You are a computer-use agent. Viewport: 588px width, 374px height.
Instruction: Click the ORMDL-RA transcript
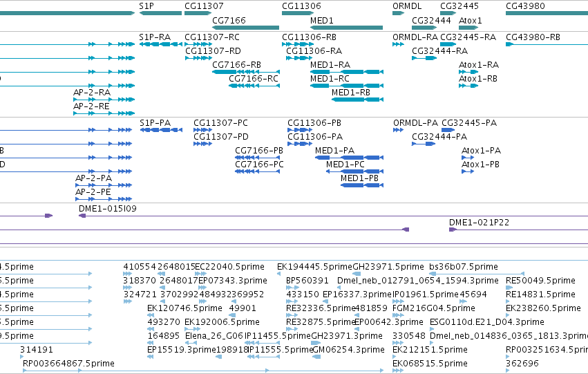(x=398, y=44)
